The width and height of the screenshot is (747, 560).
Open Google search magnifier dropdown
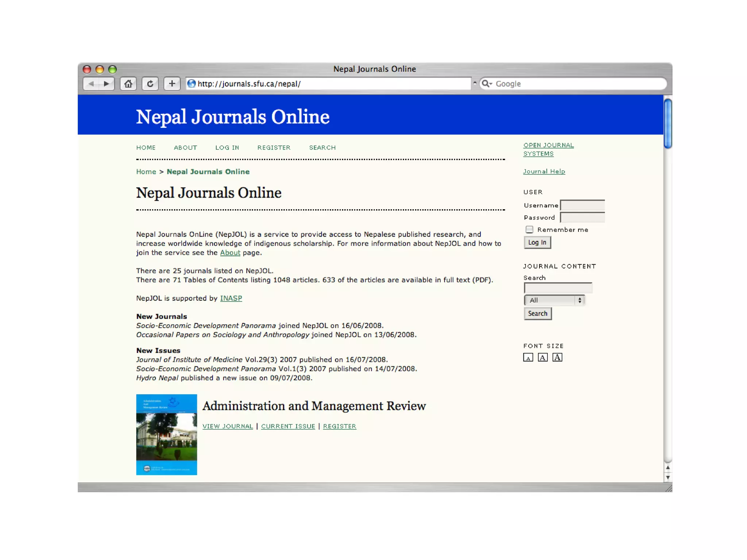point(487,84)
